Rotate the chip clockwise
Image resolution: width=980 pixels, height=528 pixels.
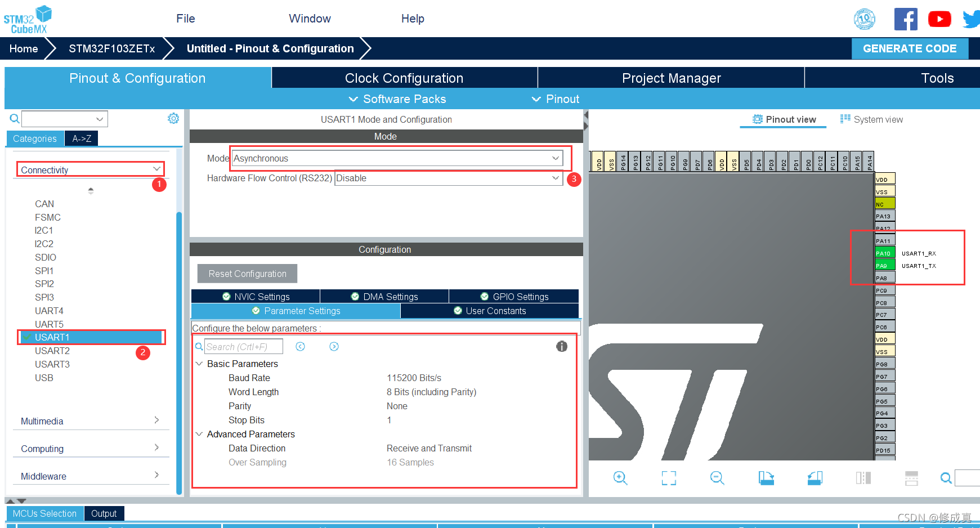coord(766,478)
